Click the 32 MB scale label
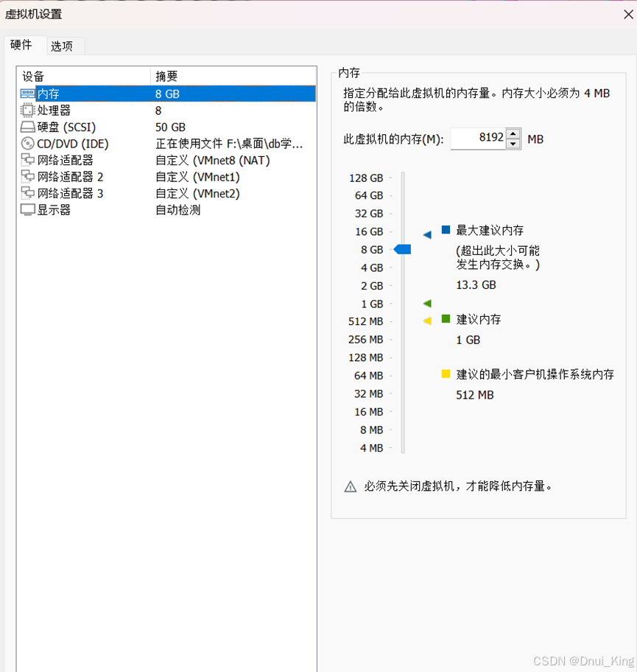 (368, 393)
